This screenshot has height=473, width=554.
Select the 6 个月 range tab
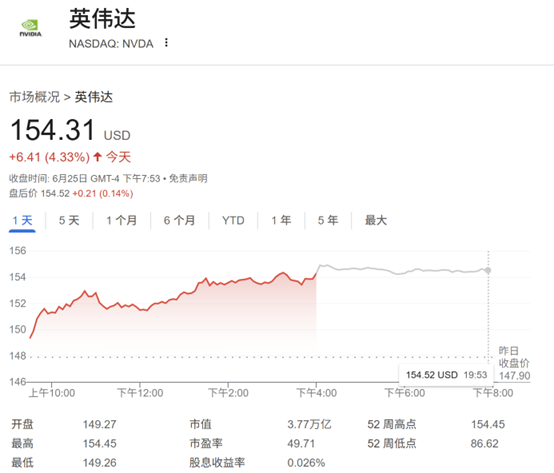click(x=179, y=221)
